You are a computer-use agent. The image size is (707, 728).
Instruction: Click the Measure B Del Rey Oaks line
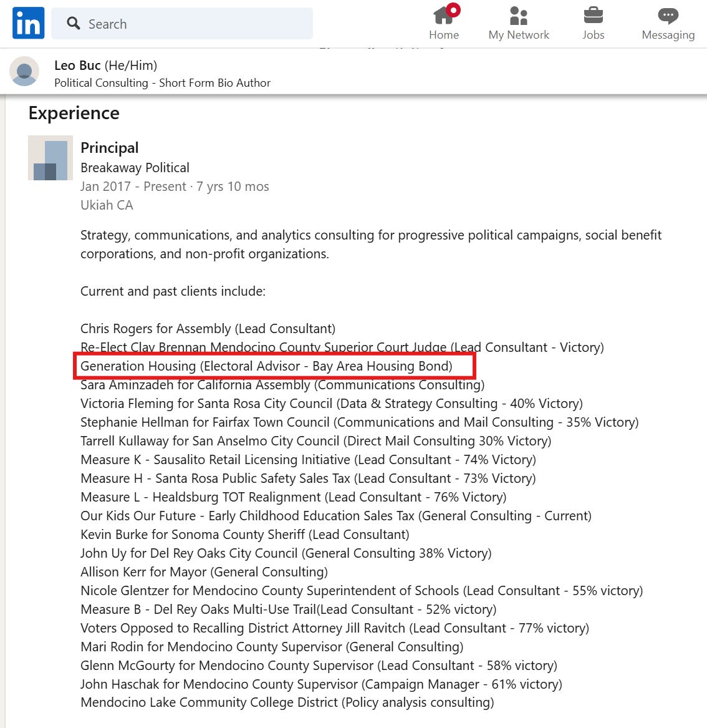point(289,609)
